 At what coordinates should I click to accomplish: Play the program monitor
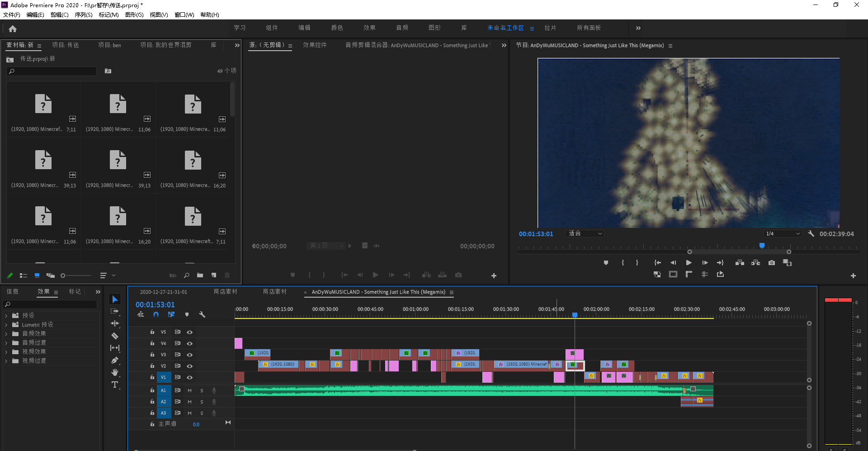[x=689, y=262]
